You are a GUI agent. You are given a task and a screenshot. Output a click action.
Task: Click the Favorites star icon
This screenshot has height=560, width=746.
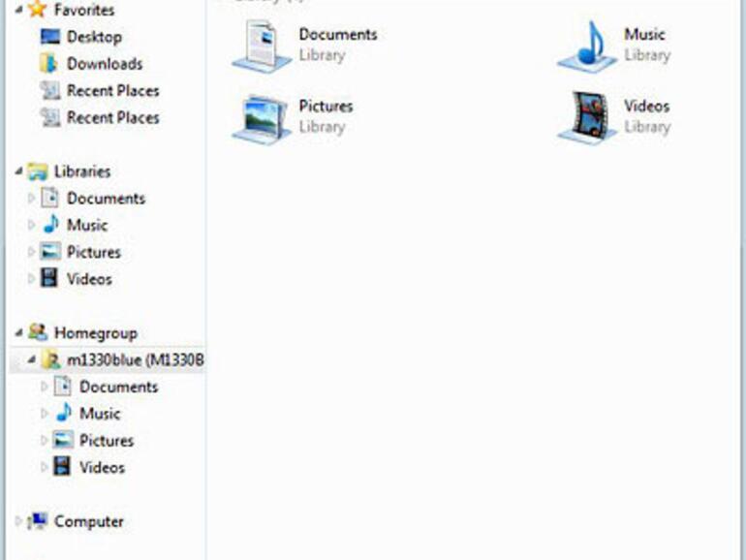[37, 9]
